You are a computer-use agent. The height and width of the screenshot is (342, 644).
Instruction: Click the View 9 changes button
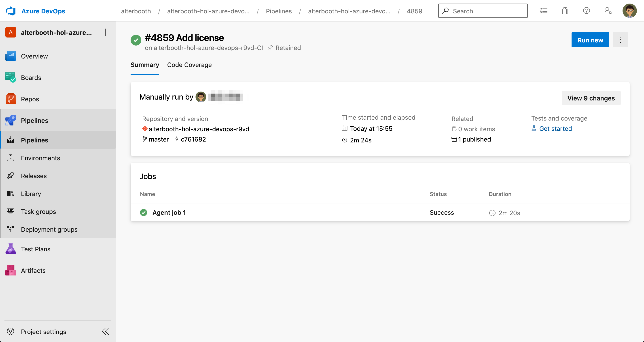point(591,98)
